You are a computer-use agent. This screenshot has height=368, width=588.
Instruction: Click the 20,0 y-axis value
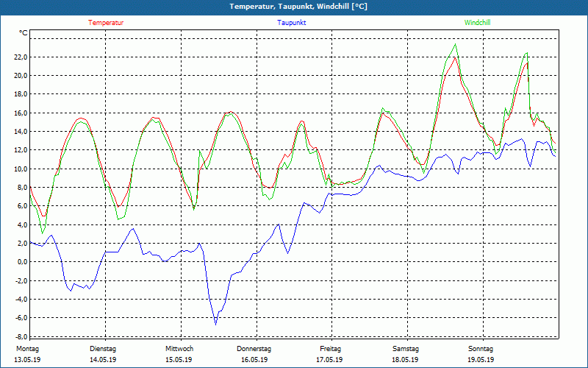(x=21, y=76)
